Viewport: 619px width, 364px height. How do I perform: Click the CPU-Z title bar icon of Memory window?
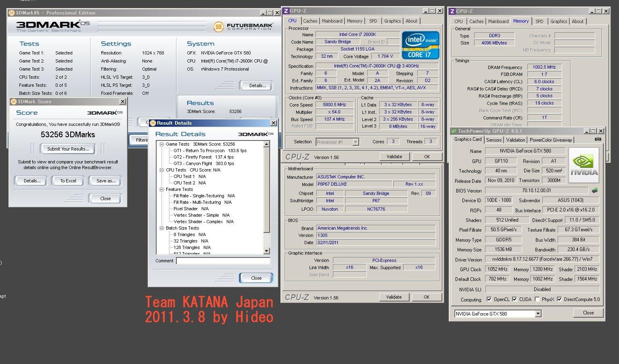point(452,11)
